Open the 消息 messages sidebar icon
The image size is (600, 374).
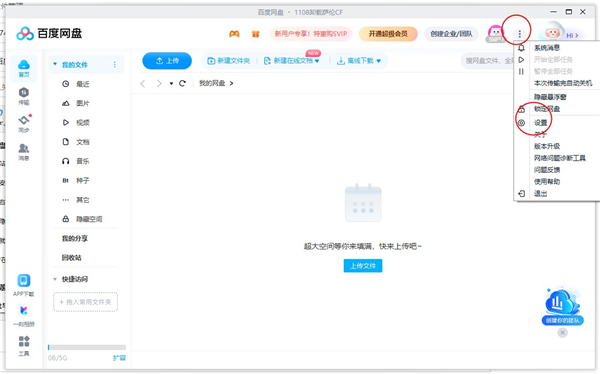(24, 152)
